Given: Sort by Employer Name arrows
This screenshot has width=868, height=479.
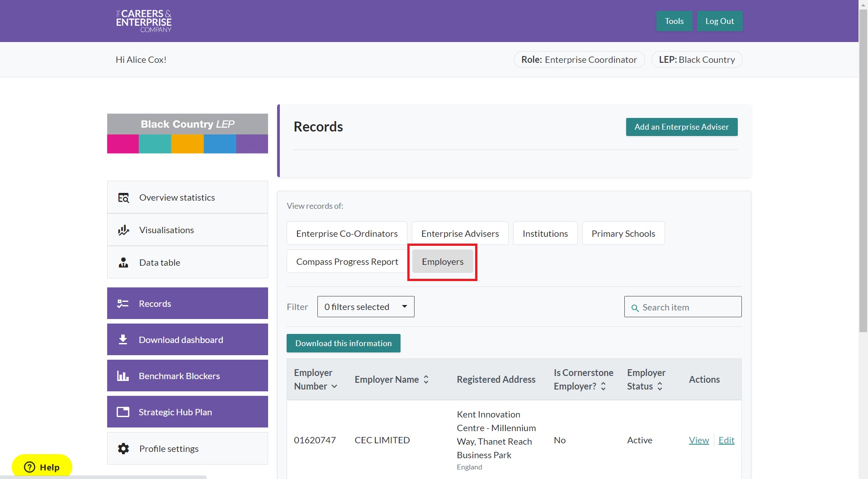Looking at the screenshot, I should (x=426, y=380).
